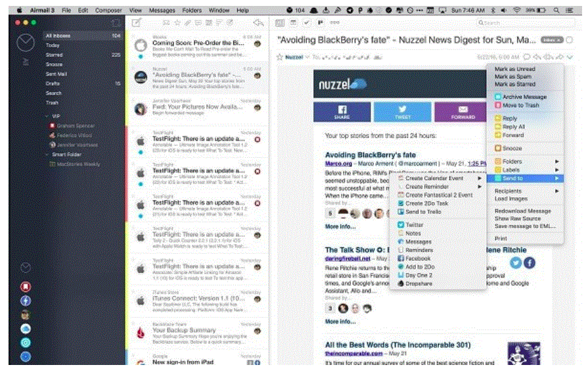Open the Today folder in sidebar

83,45
